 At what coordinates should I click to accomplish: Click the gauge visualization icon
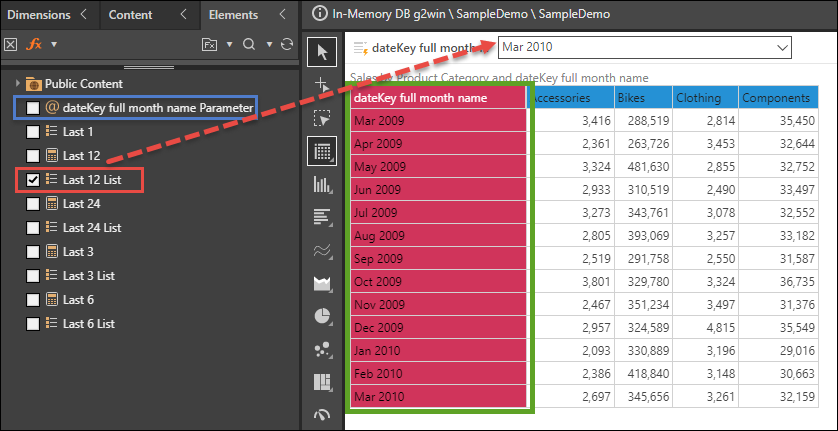[x=321, y=413]
